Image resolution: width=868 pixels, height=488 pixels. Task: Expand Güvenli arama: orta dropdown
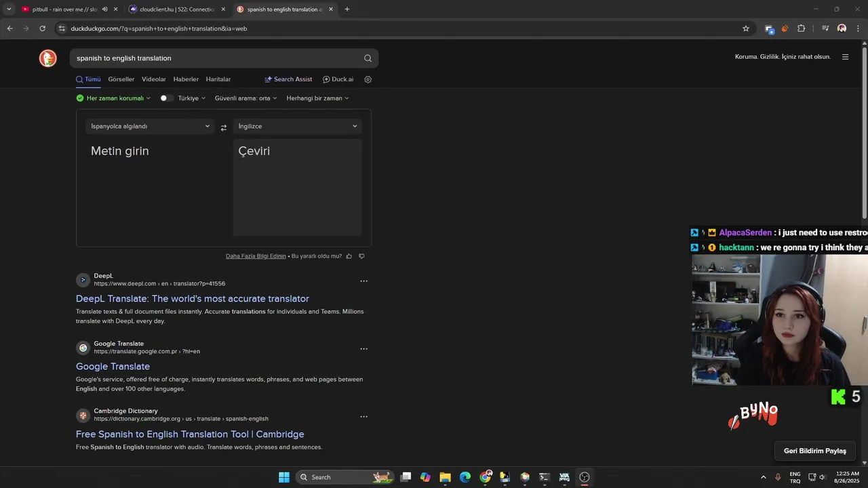pos(245,98)
